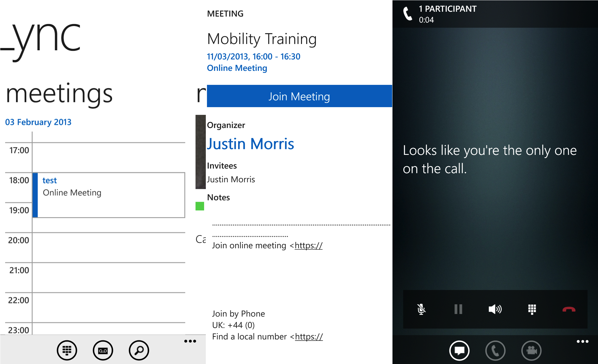The image size is (598, 364).
Task: Open the ellipsis menu in call screen
Action: click(583, 341)
